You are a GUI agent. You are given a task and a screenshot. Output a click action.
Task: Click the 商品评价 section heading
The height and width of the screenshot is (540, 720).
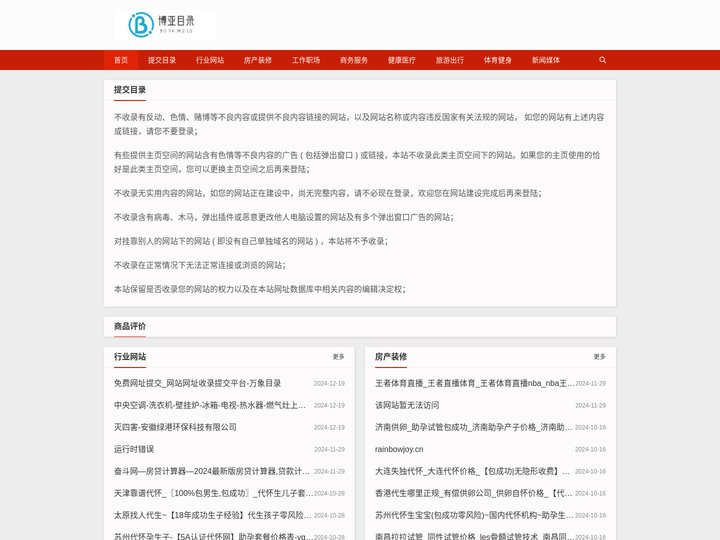pos(130,326)
